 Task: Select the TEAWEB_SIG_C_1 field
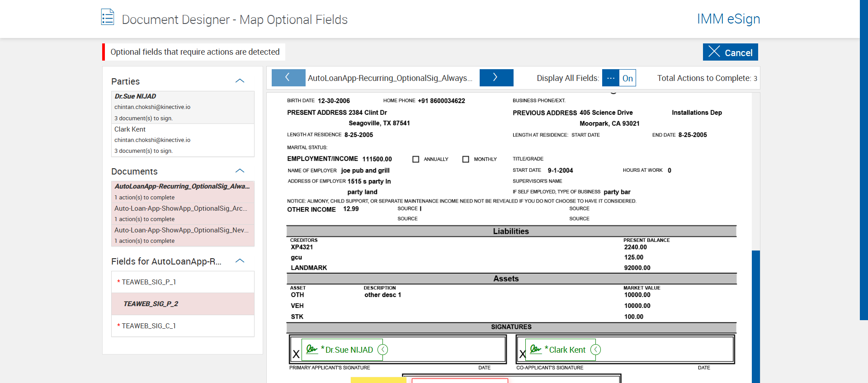183,326
